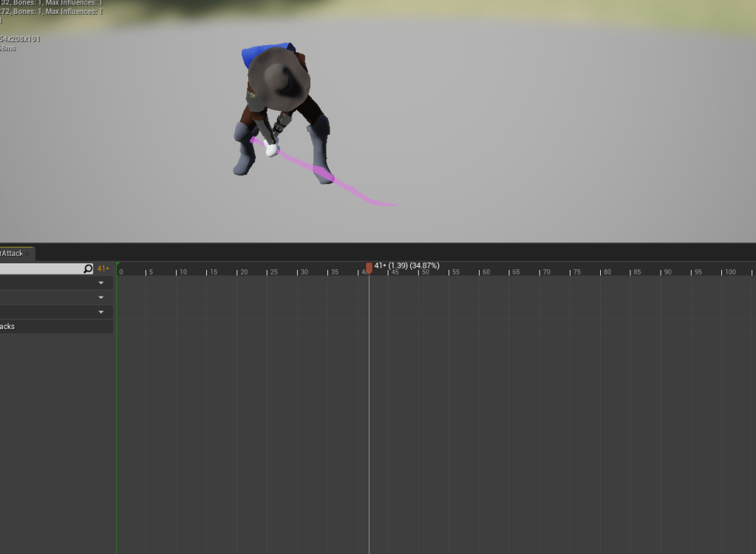Click frame 0 on the timeline ruler

coord(118,271)
